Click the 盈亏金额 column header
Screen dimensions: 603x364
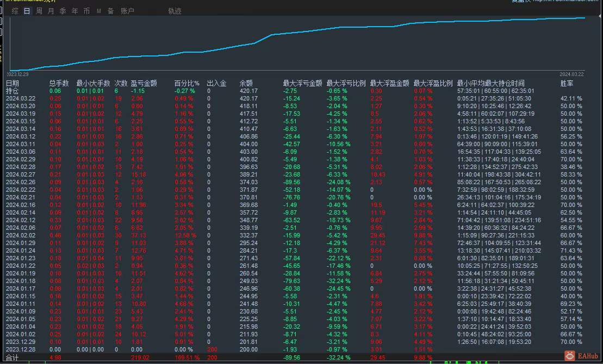pos(144,84)
